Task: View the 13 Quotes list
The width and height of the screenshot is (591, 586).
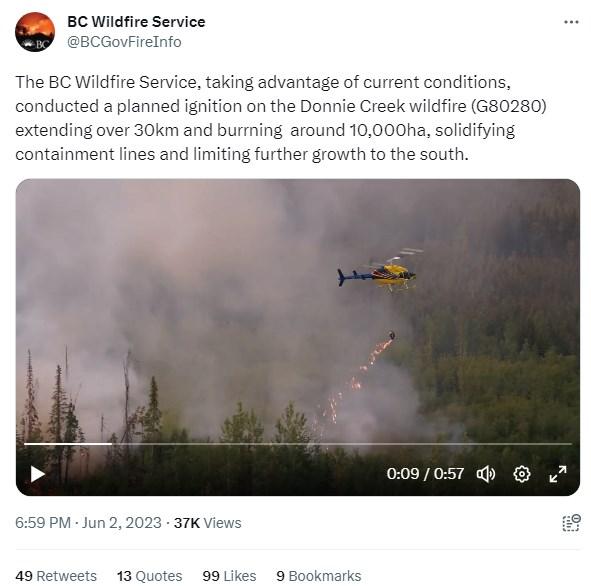Action: coord(149,576)
